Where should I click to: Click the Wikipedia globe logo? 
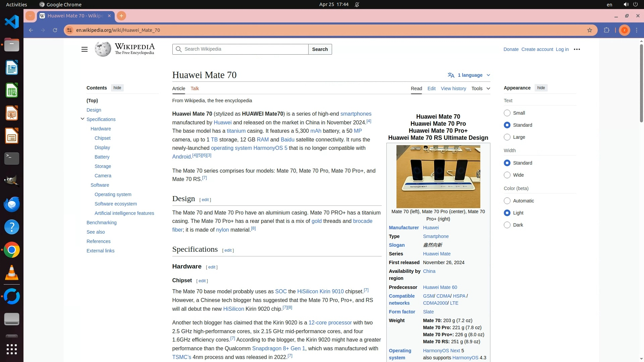tap(103, 49)
